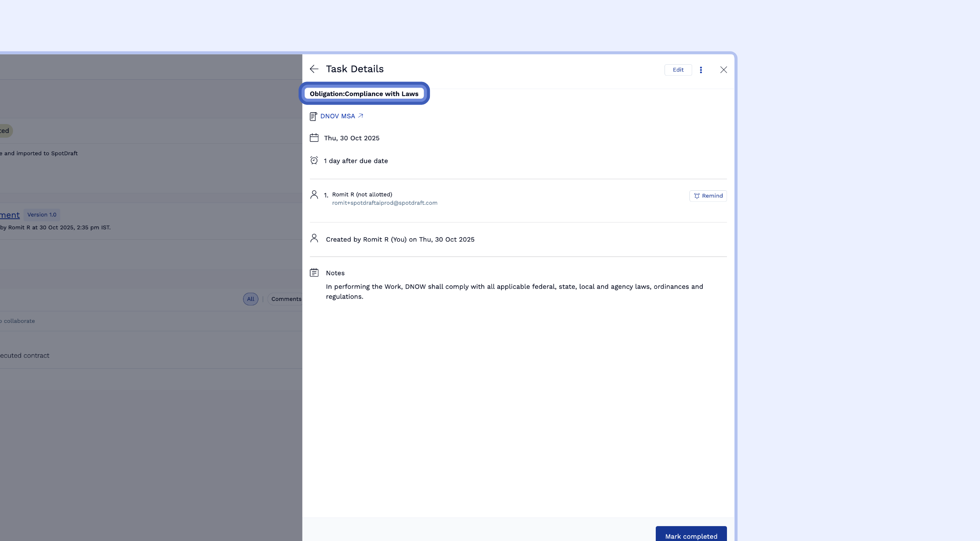Click the creator person icon
Viewport: 980px width, 541px height.
[x=314, y=239]
